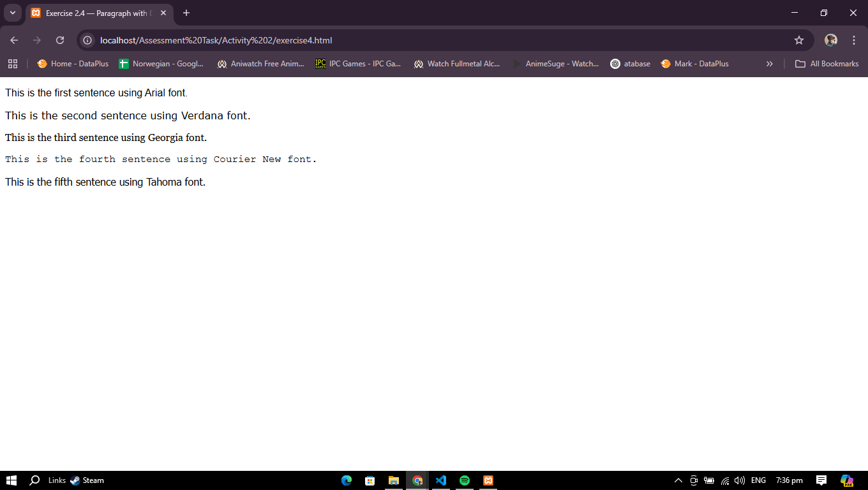This screenshot has height=490, width=868.
Task: Open the Watch Fullmetal Alchemist bookmark
Action: click(457, 64)
